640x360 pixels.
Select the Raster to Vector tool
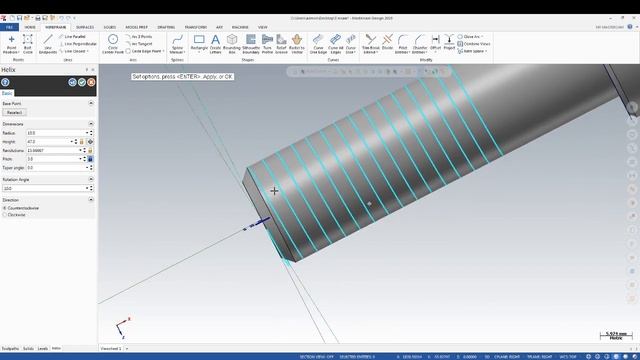point(297,44)
